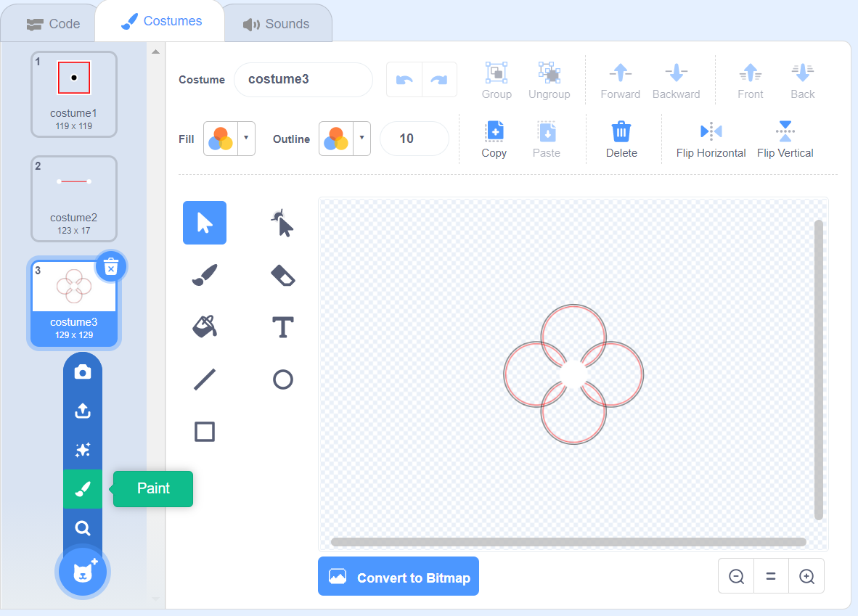
Task: Pick a surprise costume
Action: click(83, 450)
